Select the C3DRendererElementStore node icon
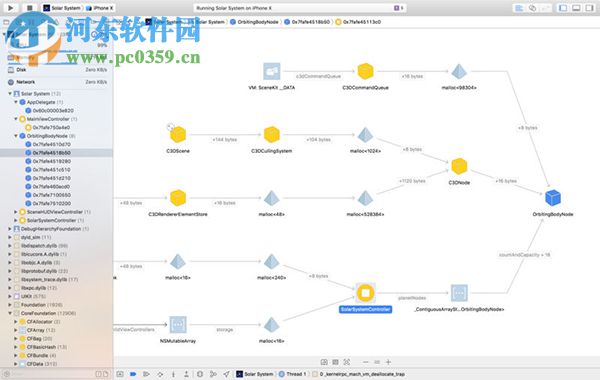Image resolution: width=600 pixels, height=380 pixels. 178,198
